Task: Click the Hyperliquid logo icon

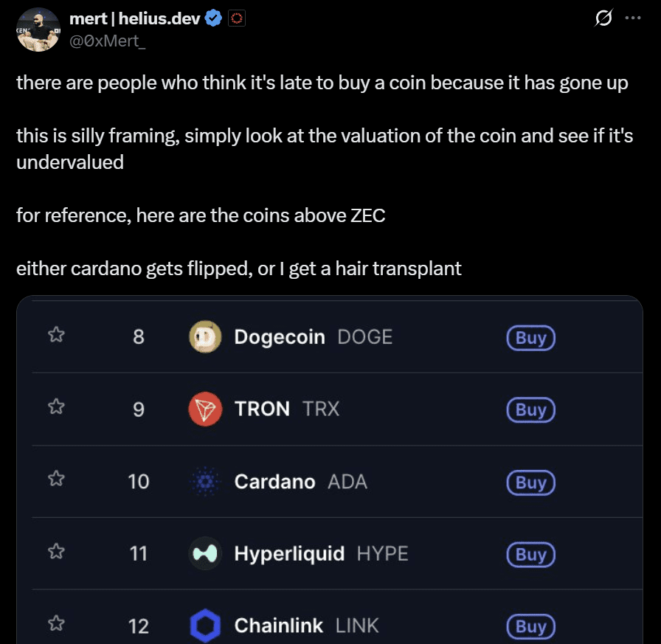Action: pos(205,553)
